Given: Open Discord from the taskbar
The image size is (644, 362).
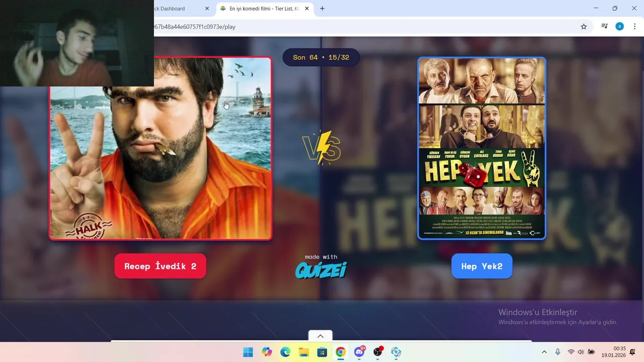Looking at the screenshot, I should pyautogui.click(x=359, y=352).
